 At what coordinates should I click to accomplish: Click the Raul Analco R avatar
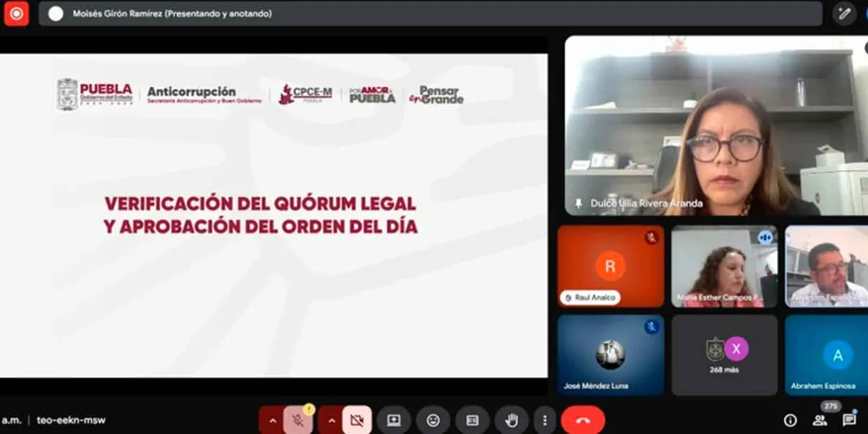tap(610, 265)
